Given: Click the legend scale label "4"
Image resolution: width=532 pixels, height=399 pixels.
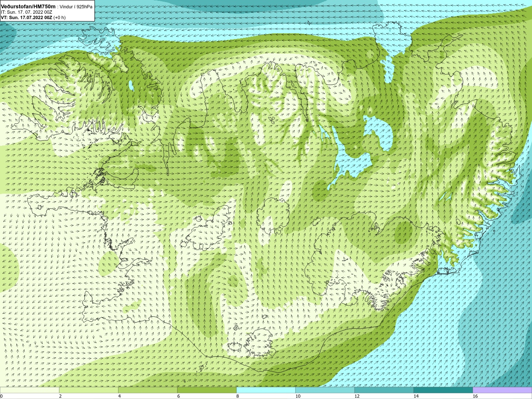Looking at the screenshot, I should tap(119, 396).
